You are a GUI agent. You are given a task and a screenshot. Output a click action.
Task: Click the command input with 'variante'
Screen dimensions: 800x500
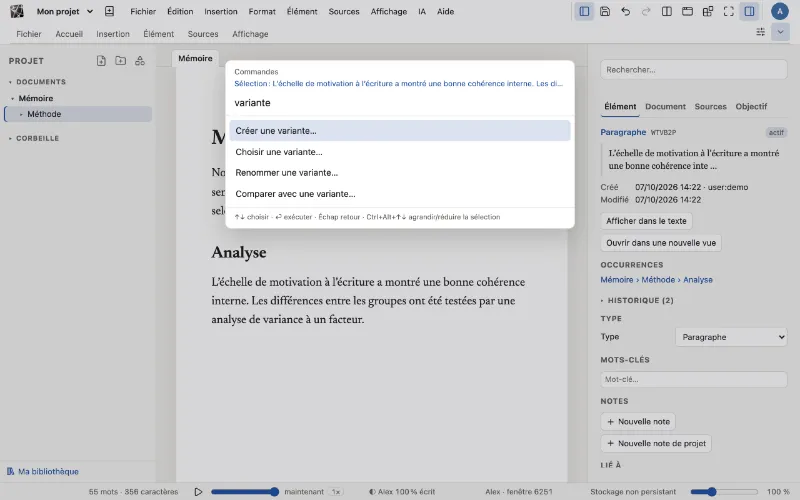[x=399, y=103]
